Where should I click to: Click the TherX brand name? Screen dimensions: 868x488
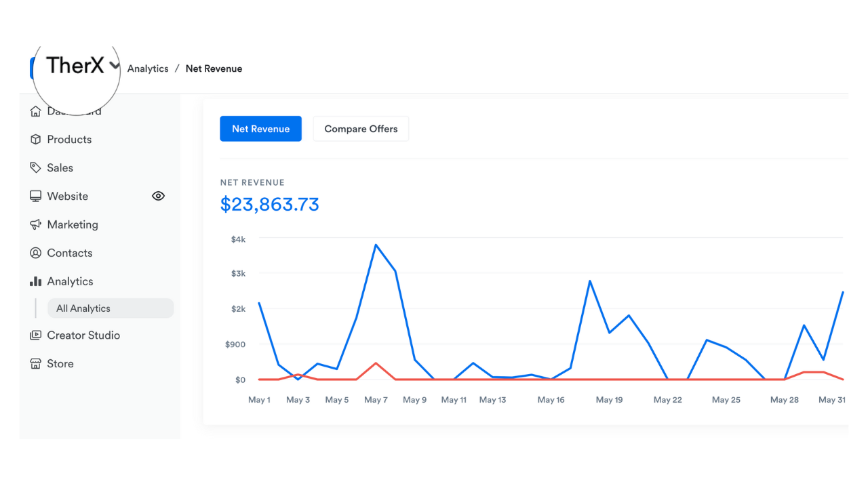point(75,65)
